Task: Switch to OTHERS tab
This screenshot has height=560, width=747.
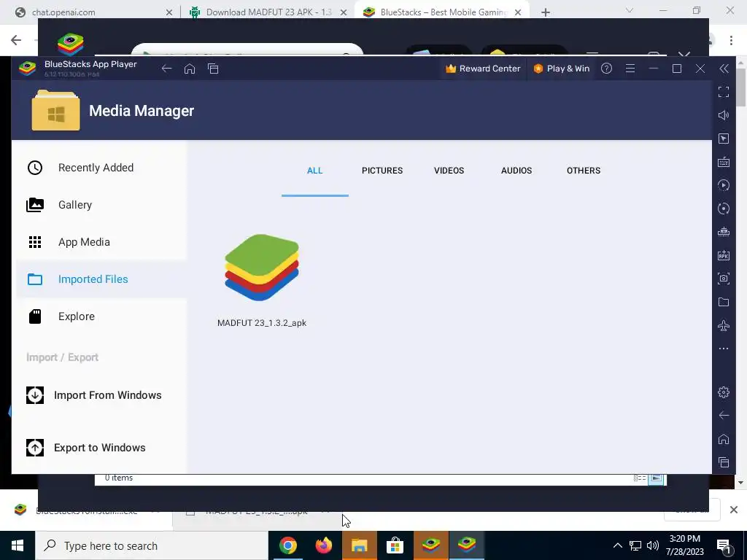Action: [584, 171]
